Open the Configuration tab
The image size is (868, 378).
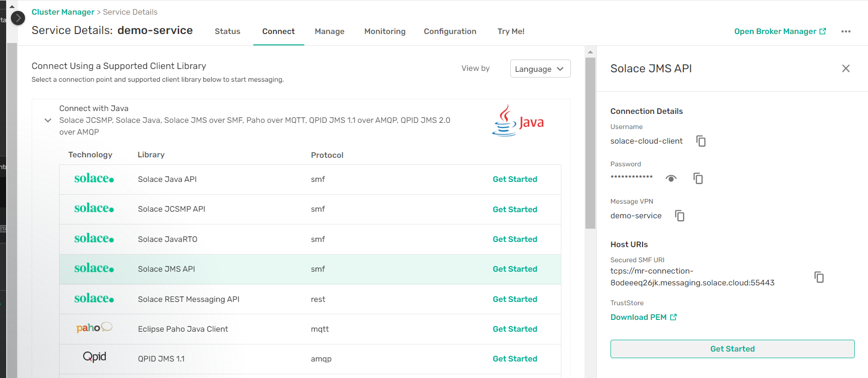click(x=450, y=32)
